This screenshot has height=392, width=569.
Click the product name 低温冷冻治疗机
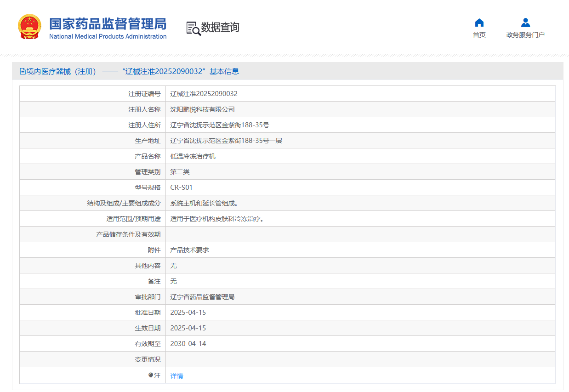193,156
